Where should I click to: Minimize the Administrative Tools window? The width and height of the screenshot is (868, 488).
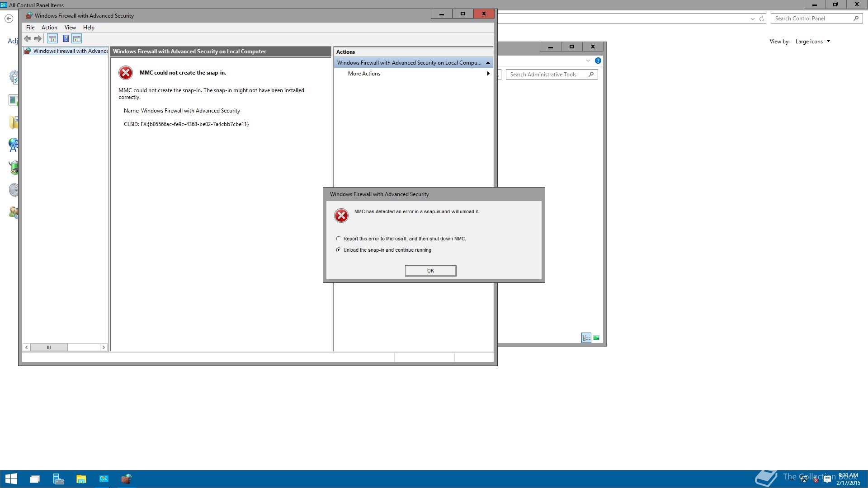click(x=551, y=47)
